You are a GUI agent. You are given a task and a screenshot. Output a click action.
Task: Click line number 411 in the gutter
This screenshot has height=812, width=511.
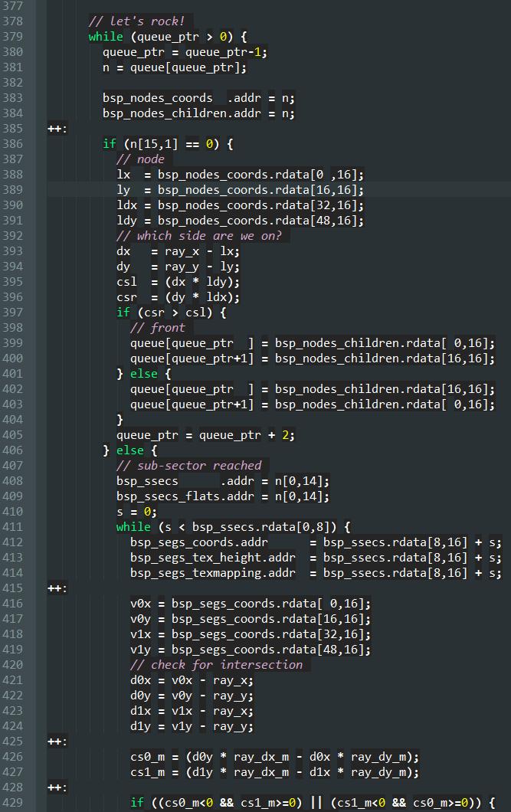(12, 527)
